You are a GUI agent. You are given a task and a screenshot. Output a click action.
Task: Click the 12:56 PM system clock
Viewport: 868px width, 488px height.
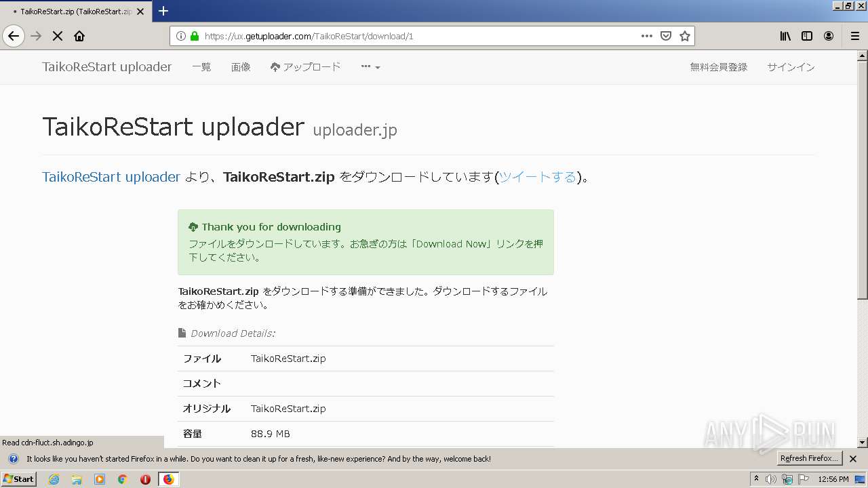click(833, 479)
